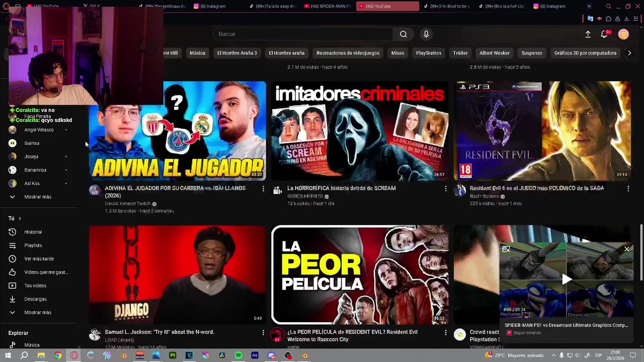
Task: Click the Historial clock icon in sidebar
Action: point(13,232)
